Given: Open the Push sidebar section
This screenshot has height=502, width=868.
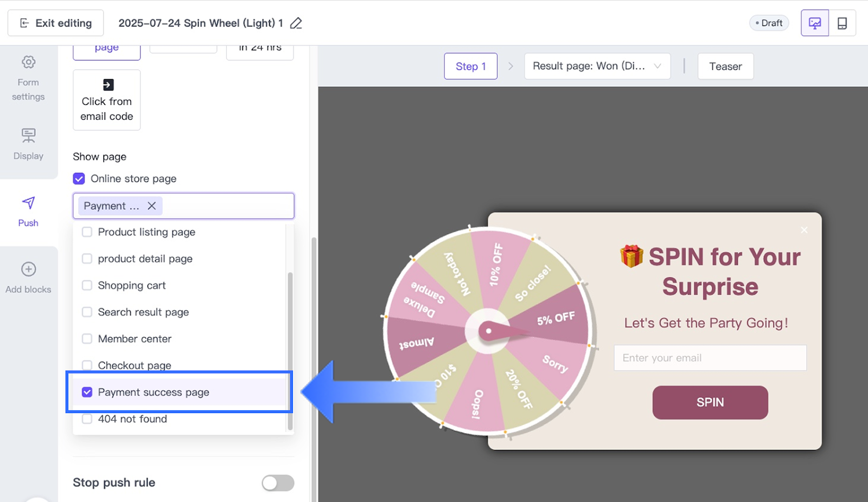Looking at the screenshot, I should coord(28,211).
